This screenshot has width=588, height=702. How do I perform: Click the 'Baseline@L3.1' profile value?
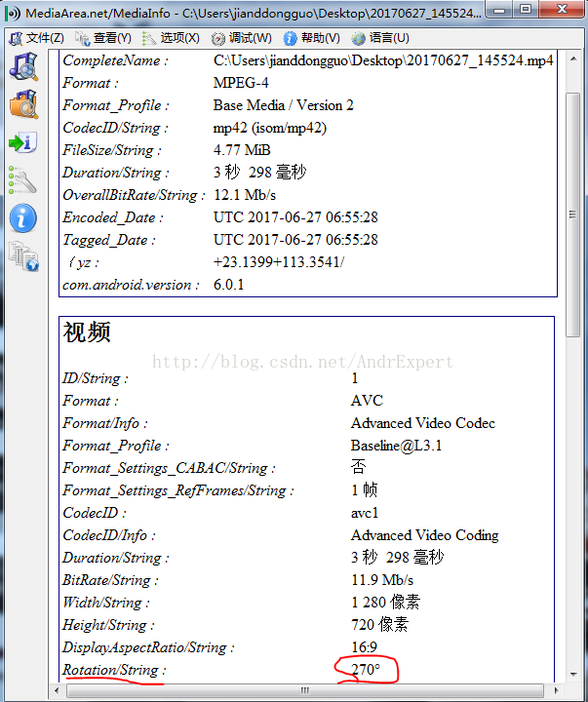coord(396,446)
